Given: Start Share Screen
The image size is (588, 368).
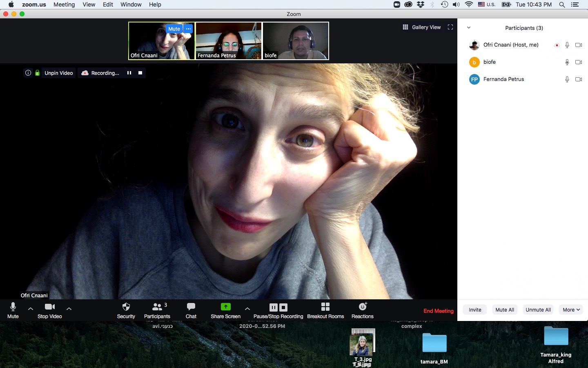Looking at the screenshot, I should 225,310.
